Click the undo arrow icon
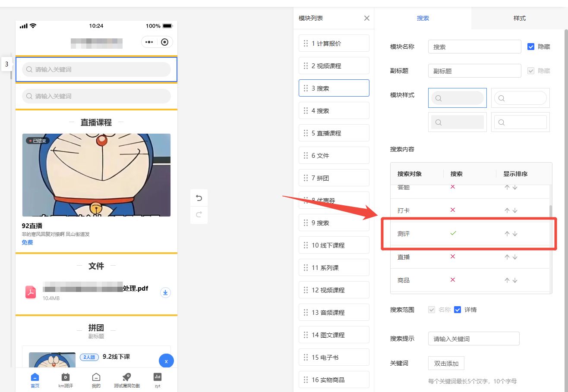The height and width of the screenshot is (392, 568). pos(199,198)
